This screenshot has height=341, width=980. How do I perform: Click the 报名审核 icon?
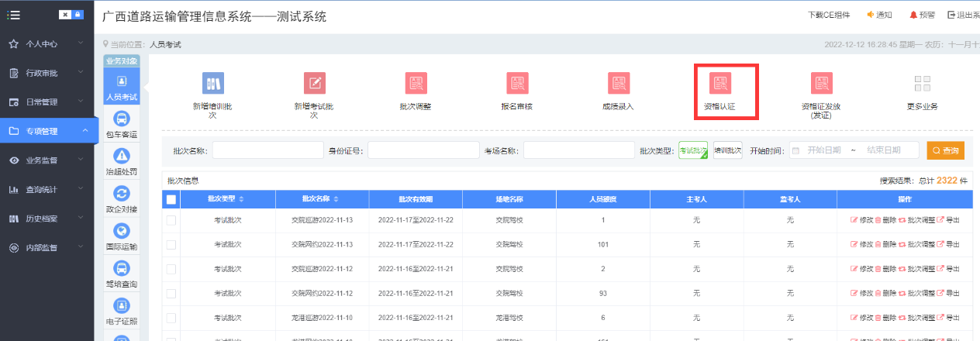[517, 83]
